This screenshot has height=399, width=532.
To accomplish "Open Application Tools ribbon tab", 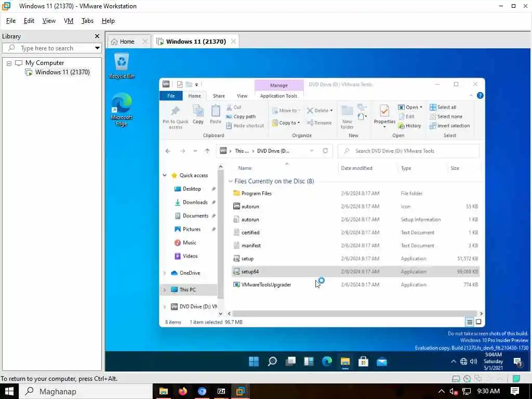I will coord(278,96).
